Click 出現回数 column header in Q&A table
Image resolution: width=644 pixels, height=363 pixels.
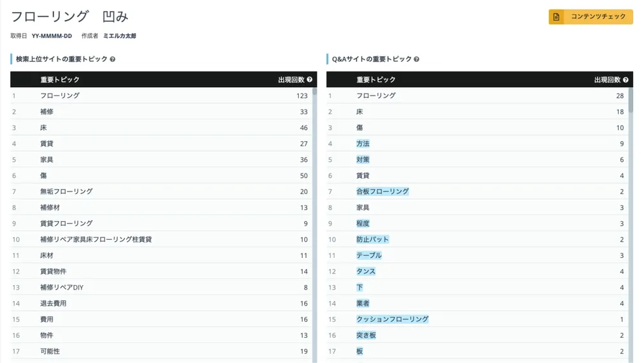tap(607, 80)
